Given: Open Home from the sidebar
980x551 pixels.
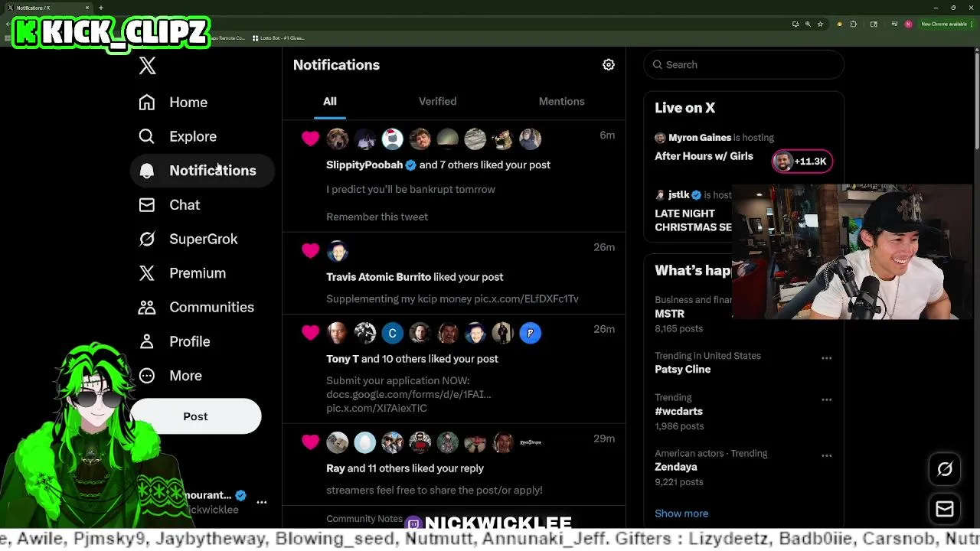Looking at the screenshot, I should click(174, 103).
